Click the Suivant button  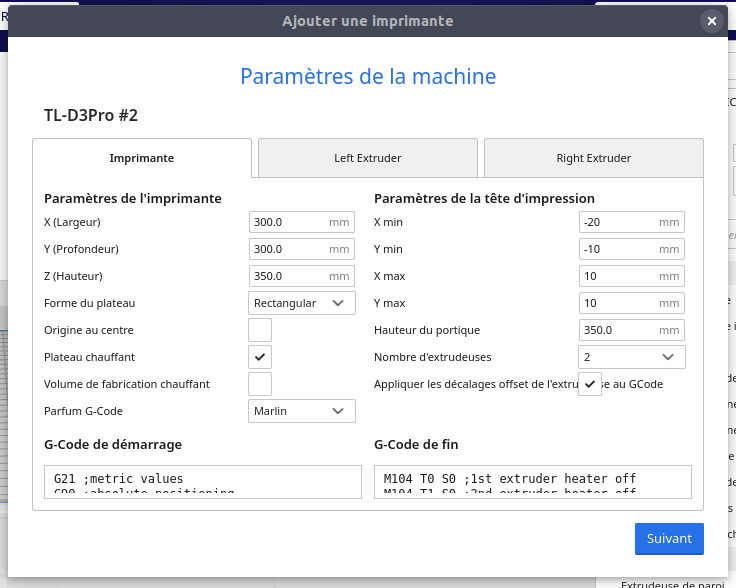click(669, 538)
